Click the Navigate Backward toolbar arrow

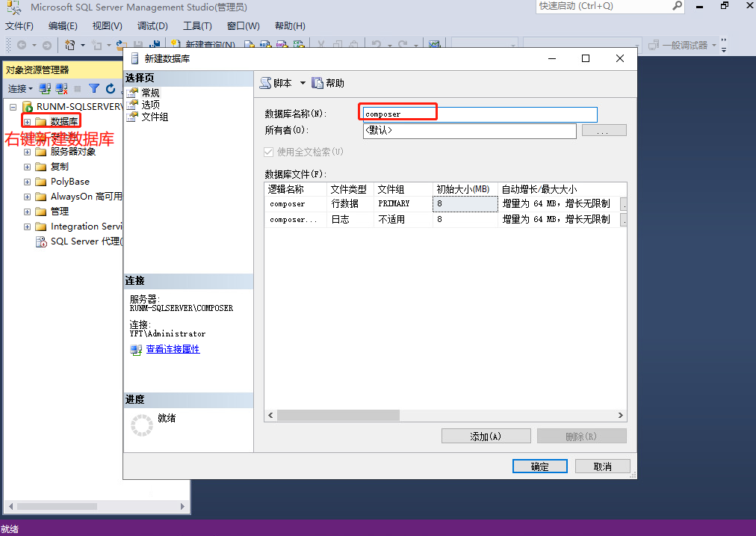pos(21,45)
